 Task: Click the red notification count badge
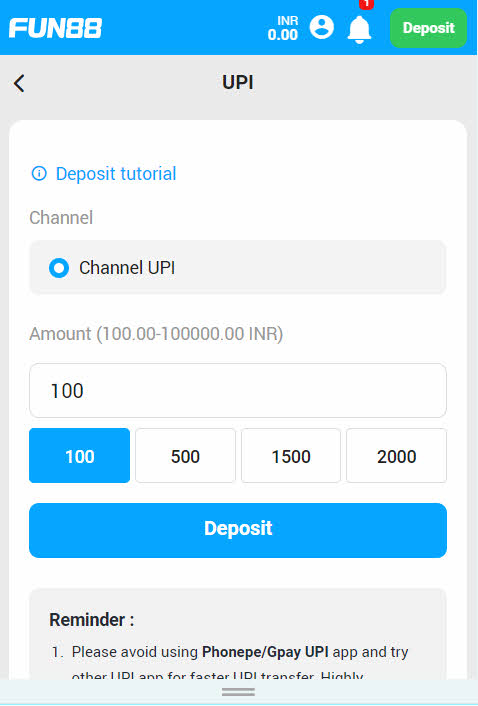pos(366,4)
